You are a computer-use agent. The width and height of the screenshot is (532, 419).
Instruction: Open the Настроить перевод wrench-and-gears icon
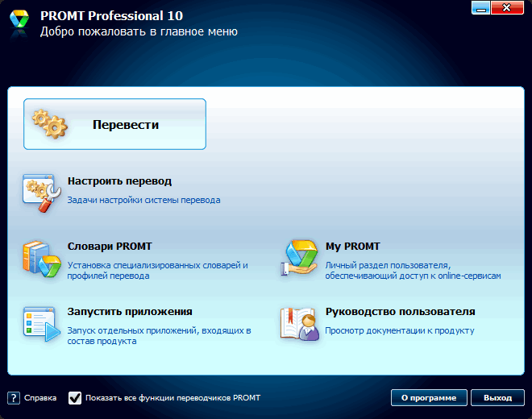42,193
